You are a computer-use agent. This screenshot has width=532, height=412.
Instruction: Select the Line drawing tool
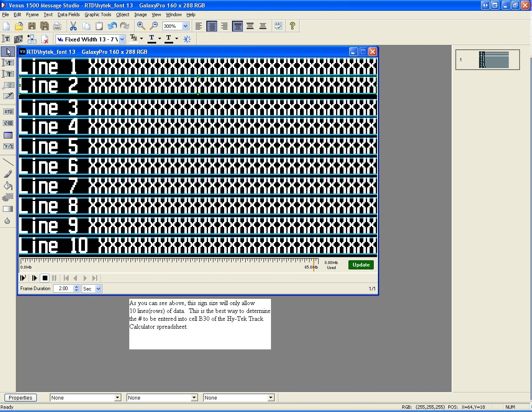(8, 162)
